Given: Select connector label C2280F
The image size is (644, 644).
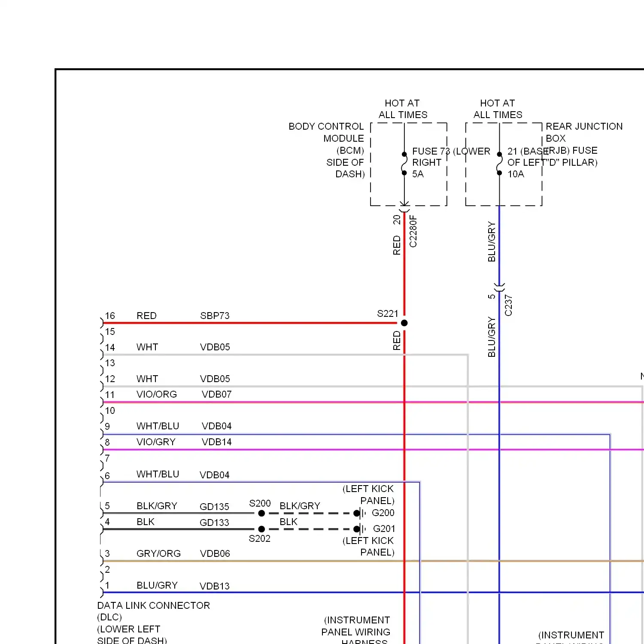Looking at the screenshot, I should click(413, 231).
